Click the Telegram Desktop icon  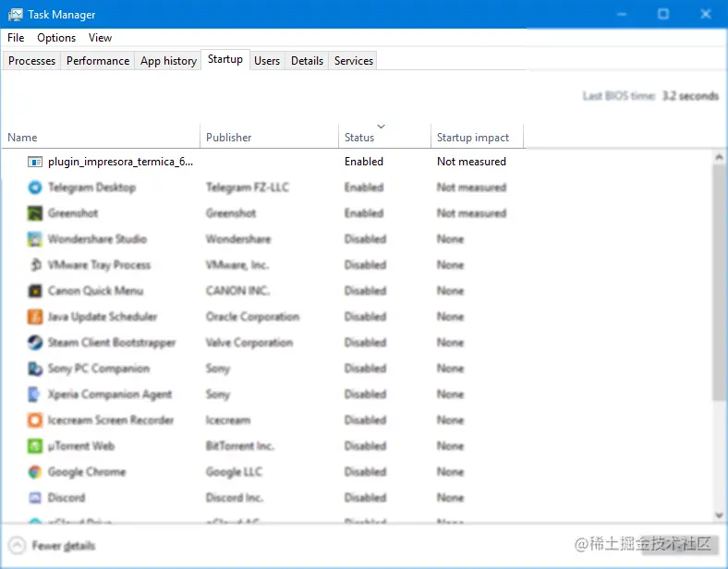click(35, 188)
